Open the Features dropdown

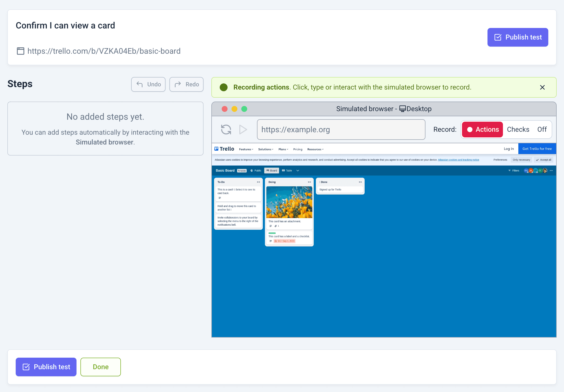[x=245, y=149]
